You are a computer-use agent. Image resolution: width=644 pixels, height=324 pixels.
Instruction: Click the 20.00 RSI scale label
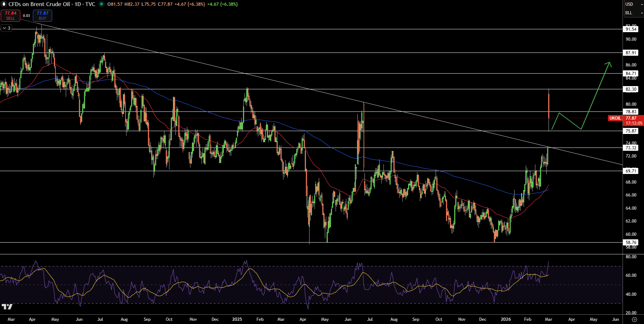pyautogui.click(x=631, y=313)
